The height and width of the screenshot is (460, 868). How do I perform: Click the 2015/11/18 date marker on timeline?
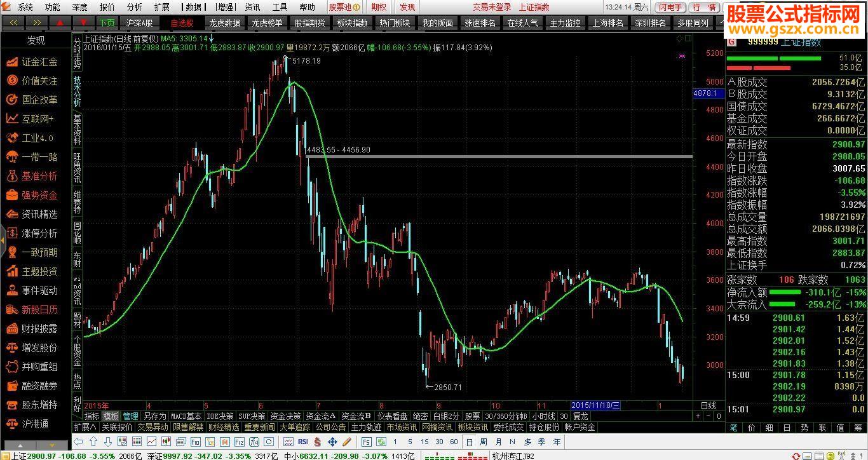click(595, 405)
